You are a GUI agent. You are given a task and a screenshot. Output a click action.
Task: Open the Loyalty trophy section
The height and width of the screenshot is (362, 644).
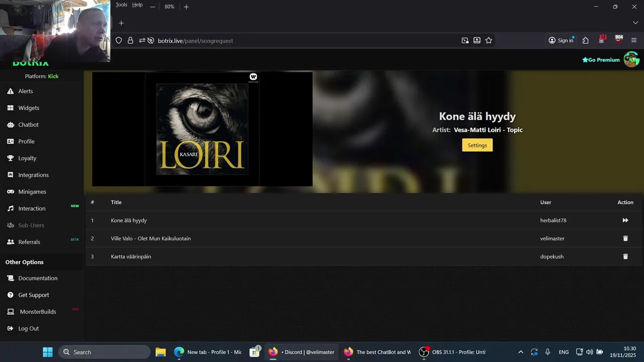tap(27, 158)
